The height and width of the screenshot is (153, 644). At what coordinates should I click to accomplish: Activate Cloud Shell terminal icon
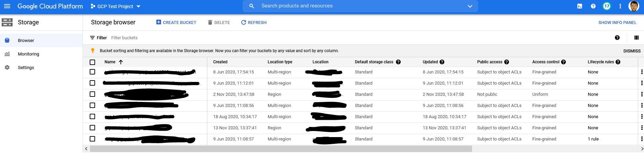tap(580, 6)
